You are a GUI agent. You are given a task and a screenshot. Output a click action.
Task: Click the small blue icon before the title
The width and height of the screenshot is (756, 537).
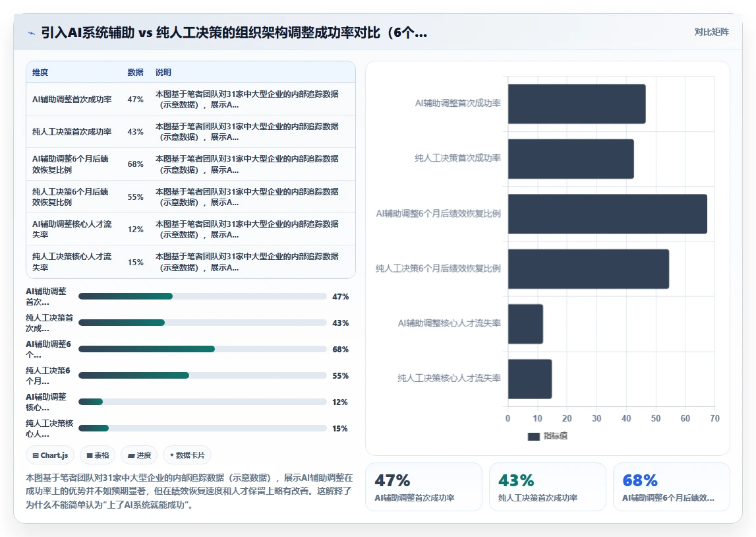(x=32, y=33)
